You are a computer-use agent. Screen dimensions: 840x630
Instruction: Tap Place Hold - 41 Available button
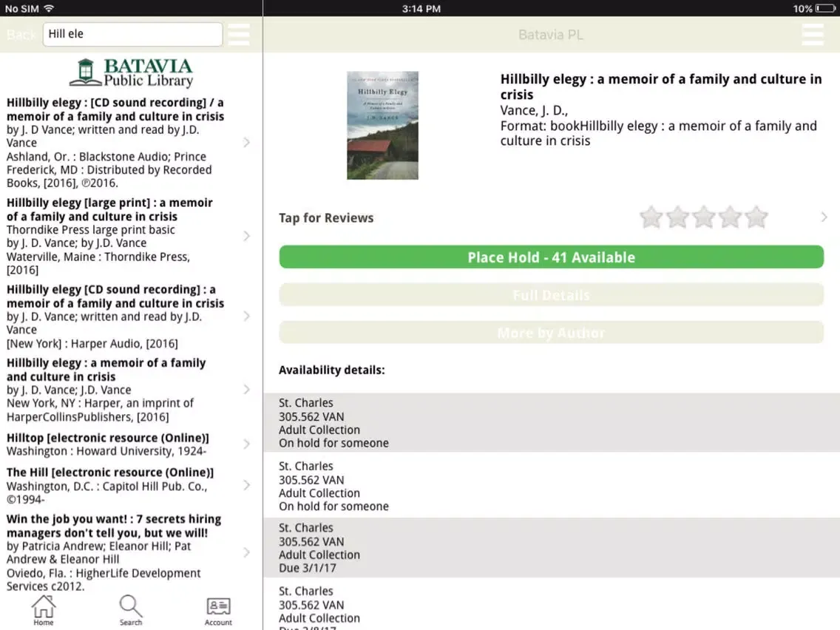(552, 257)
